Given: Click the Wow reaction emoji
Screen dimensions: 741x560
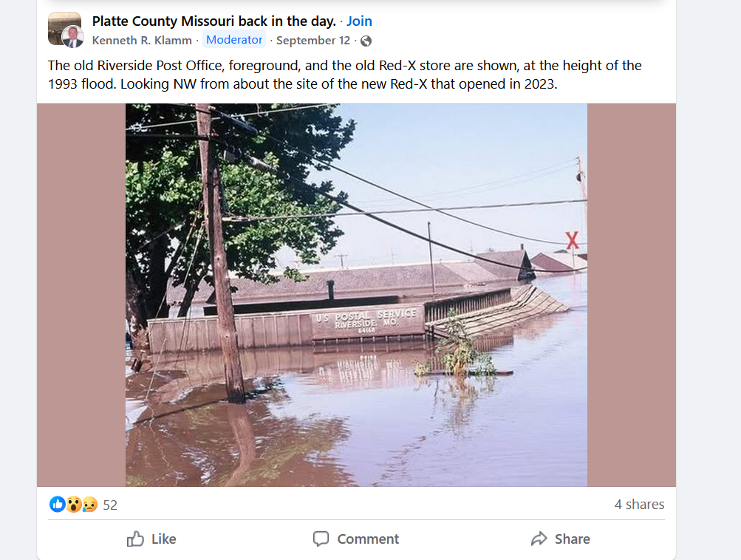Looking at the screenshot, I should [73, 505].
